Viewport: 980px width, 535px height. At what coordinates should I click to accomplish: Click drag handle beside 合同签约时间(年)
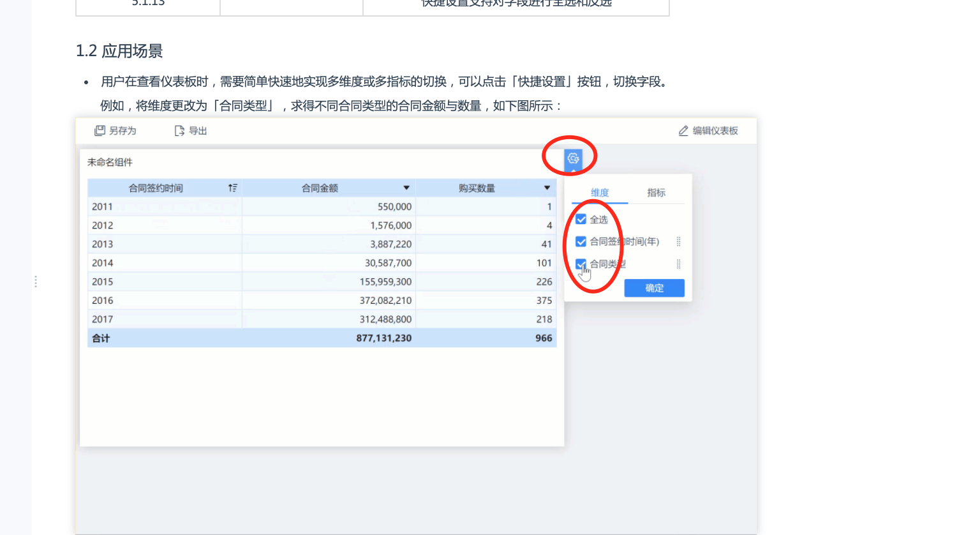click(x=678, y=241)
